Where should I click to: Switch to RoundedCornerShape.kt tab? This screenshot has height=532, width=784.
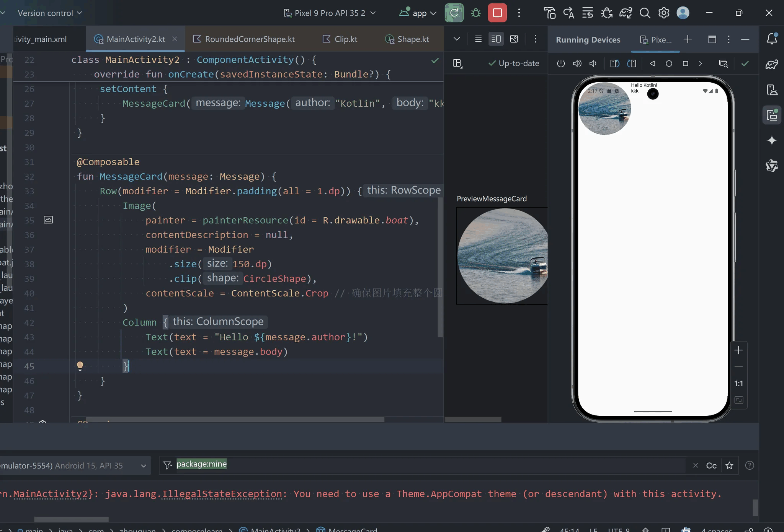pyautogui.click(x=250, y=39)
